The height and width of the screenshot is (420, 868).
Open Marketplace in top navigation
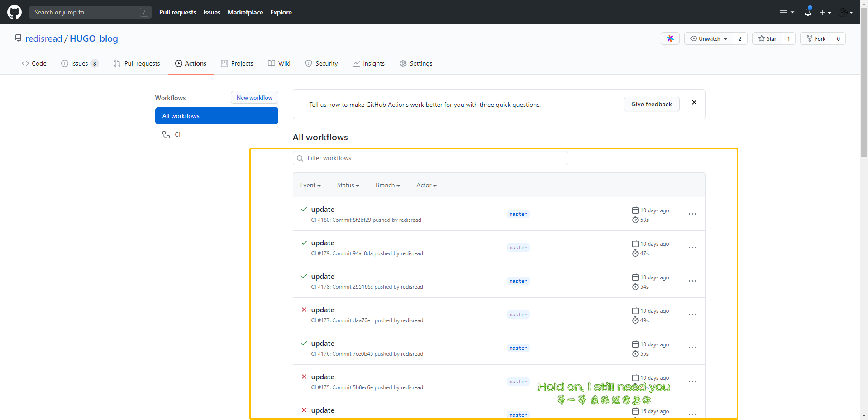(x=245, y=12)
